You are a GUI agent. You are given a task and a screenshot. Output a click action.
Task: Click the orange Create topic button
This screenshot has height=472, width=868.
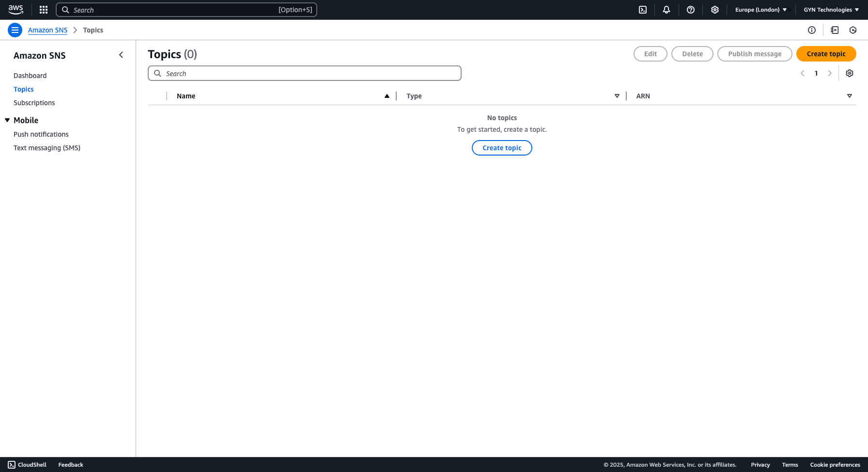pos(826,54)
